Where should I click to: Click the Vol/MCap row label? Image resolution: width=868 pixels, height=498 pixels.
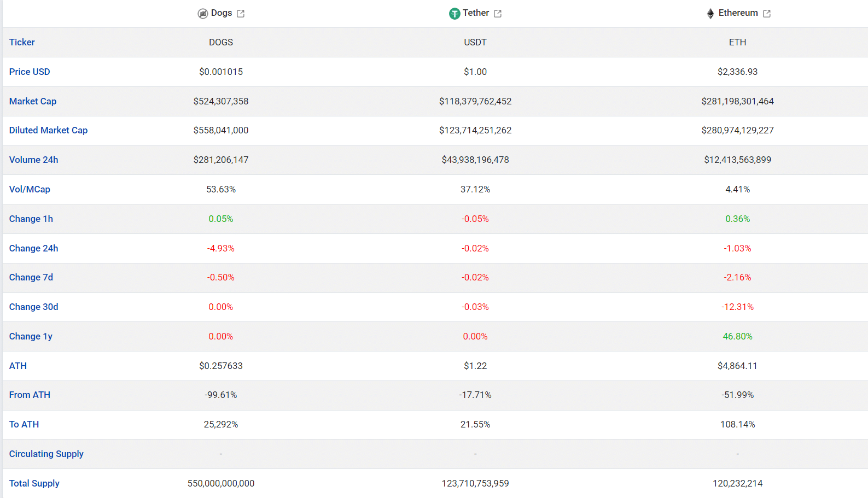30,189
